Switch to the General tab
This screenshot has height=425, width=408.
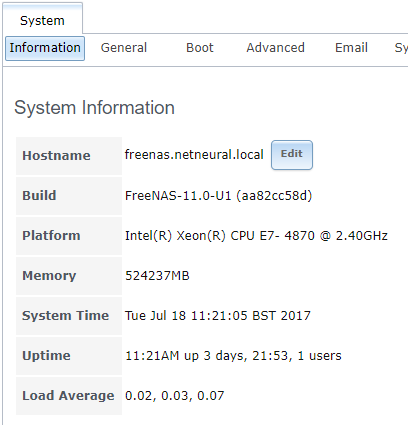click(x=124, y=48)
